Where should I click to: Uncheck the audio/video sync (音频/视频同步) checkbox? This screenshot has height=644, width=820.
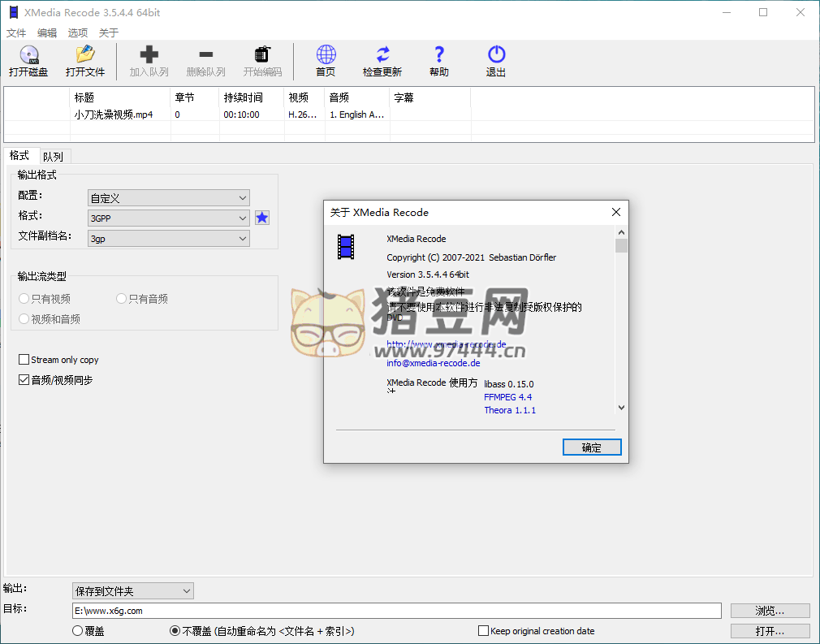point(24,380)
